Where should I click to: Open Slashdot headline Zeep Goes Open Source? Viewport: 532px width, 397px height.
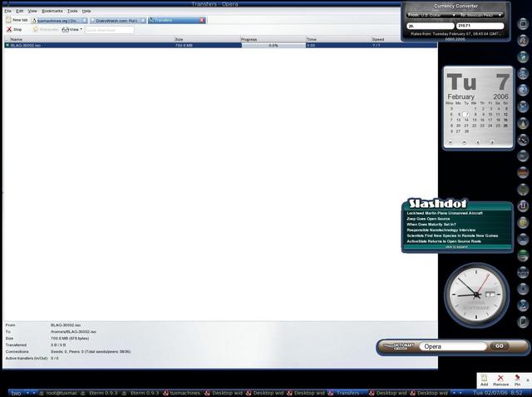click(x=428, y=219)
